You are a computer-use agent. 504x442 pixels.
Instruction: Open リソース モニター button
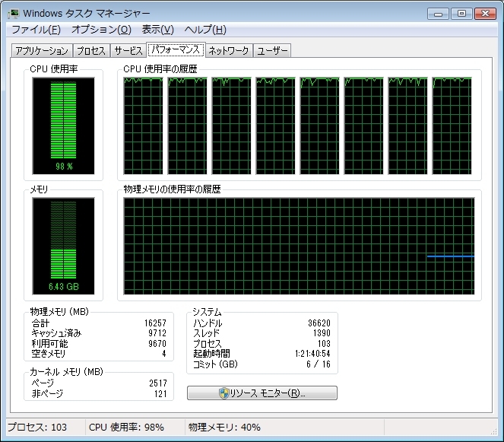[262, 393]
